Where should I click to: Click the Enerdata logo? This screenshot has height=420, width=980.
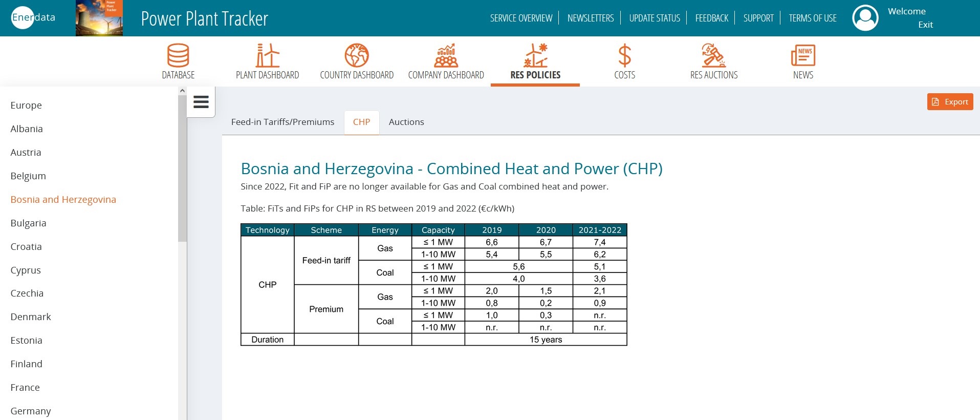[x=33, y=17]
